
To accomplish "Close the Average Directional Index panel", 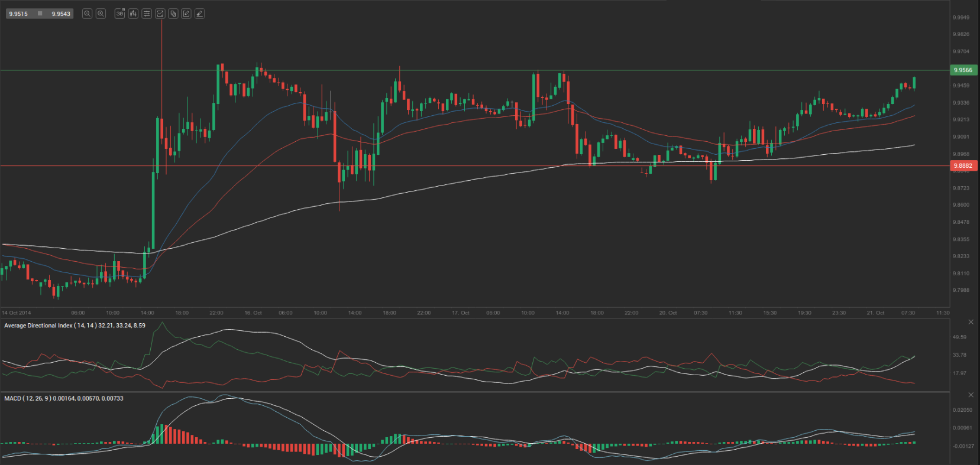I will click(971, 322).
